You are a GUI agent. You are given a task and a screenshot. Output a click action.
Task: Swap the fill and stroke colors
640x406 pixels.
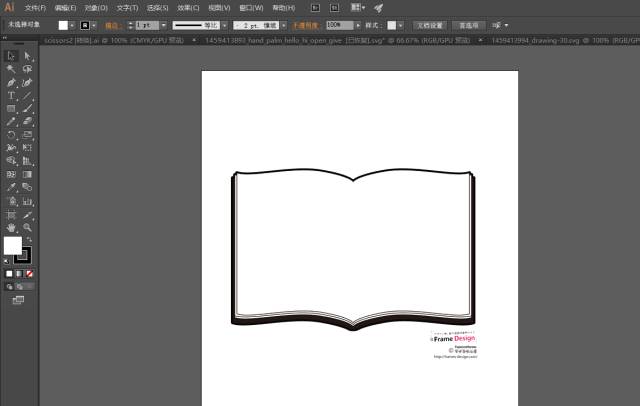[x=29, y=240]
